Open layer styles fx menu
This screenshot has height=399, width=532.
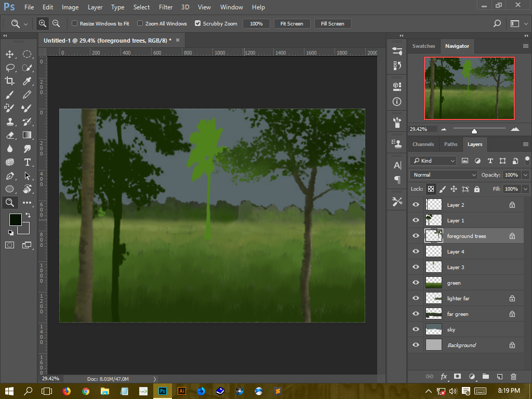click(444, 376)
